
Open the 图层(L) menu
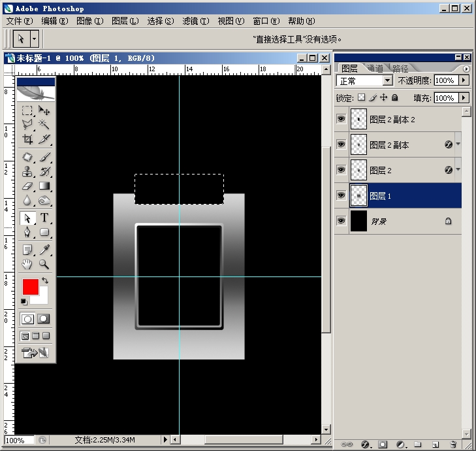coord(125,21)
